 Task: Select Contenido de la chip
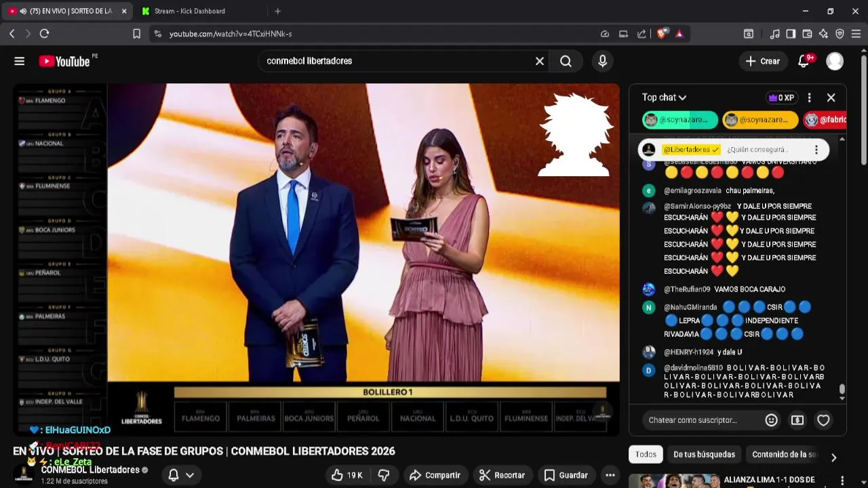tap(785, 454)
